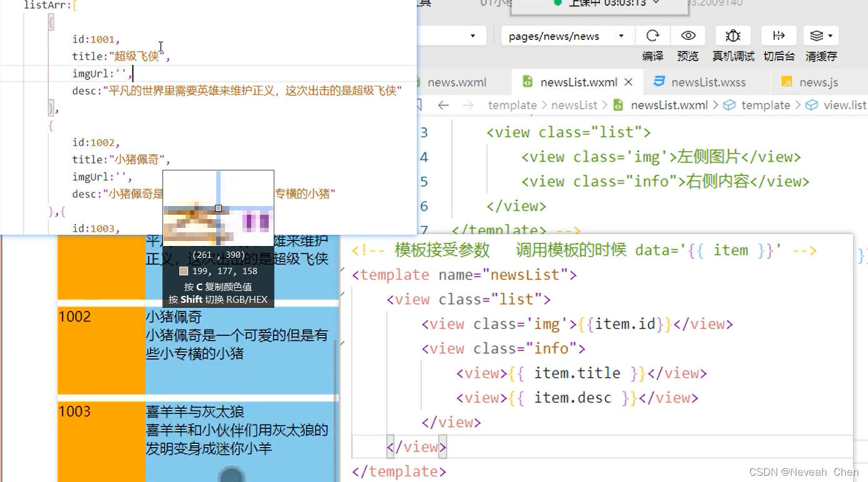Click final </template> closing tag
The image size is (868, 482).
(x=399, y=471)
